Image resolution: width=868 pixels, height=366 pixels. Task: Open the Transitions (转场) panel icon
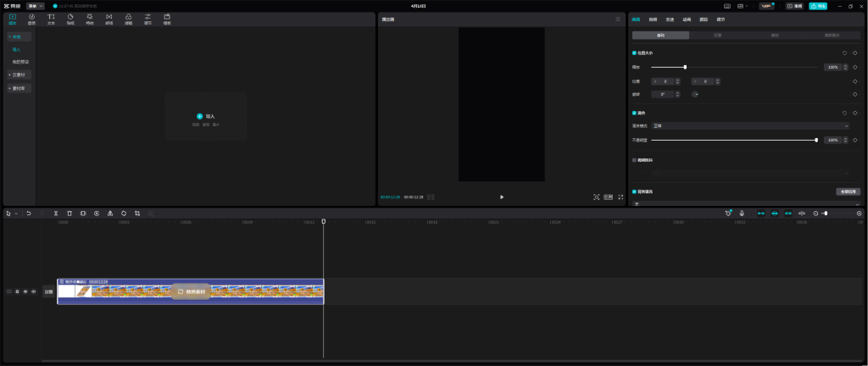pyautogui.click(x=108, y=18)
